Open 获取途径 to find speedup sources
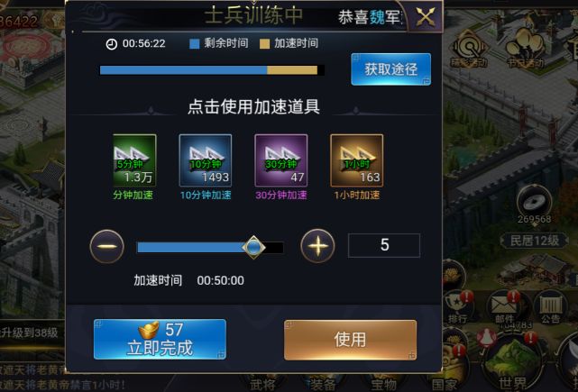The image size is (578, 392). [x=390, y=69]
